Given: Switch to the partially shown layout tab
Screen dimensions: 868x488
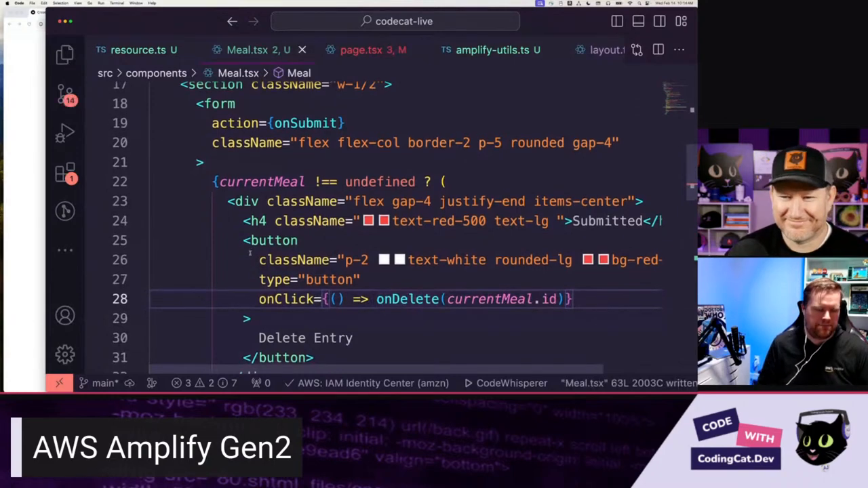Looking at the screenshot, I should pos(599,49).
